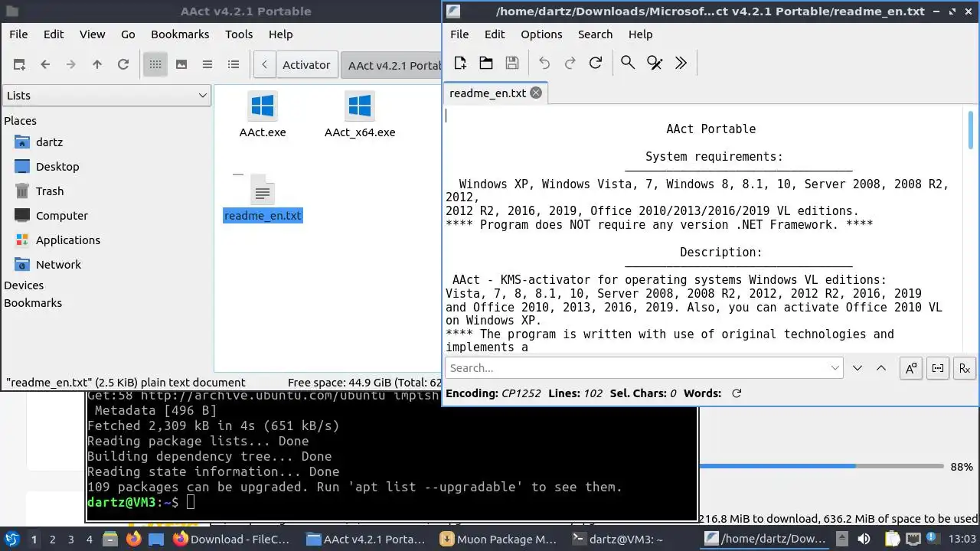Switch to Download - FileCR taskbar window
The image size is (980, 551).
[231, 540]
